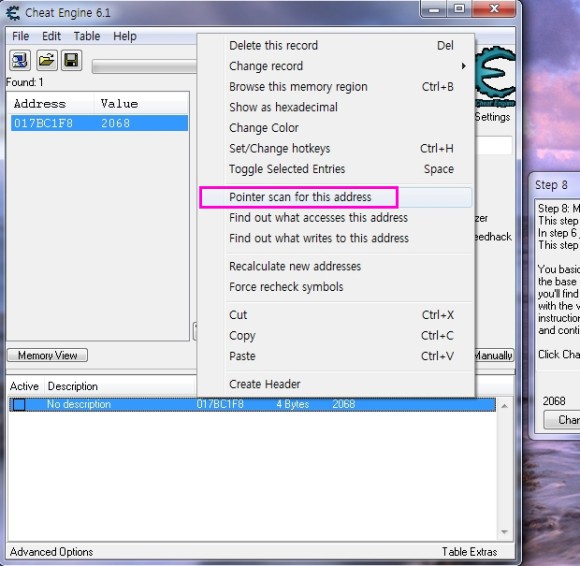Select Copy from context menu

pyautogui.click(x=336, y=336)
